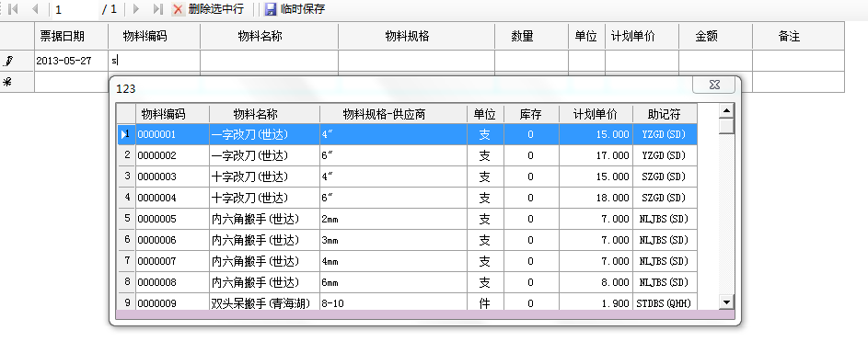This screenshot has height=353, width=868.
Task: Click the red X delete selected row icon
Action: pyautogui.click(x=178, y=9)
